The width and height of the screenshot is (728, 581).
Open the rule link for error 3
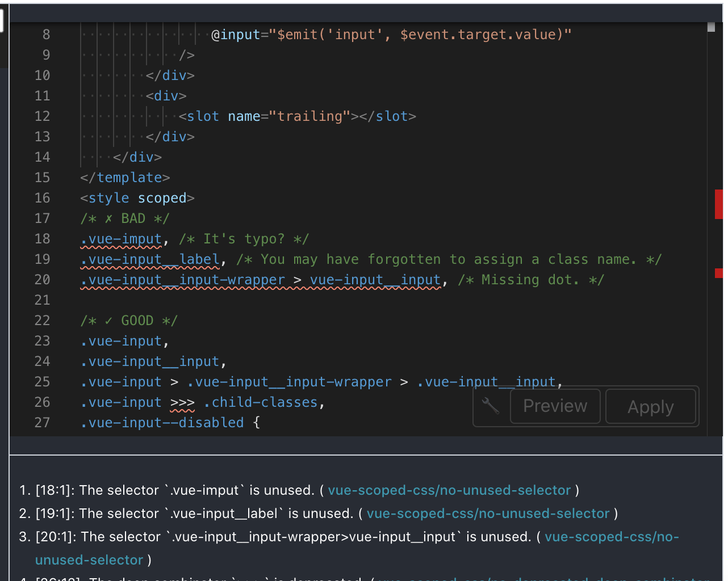[612, 537]
